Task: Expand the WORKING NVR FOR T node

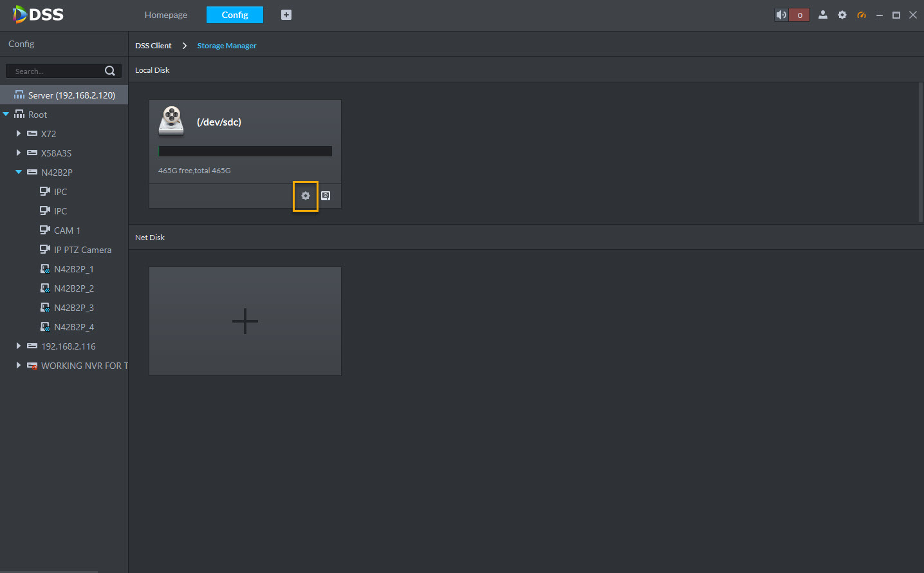Action: [x=19, y=366]
